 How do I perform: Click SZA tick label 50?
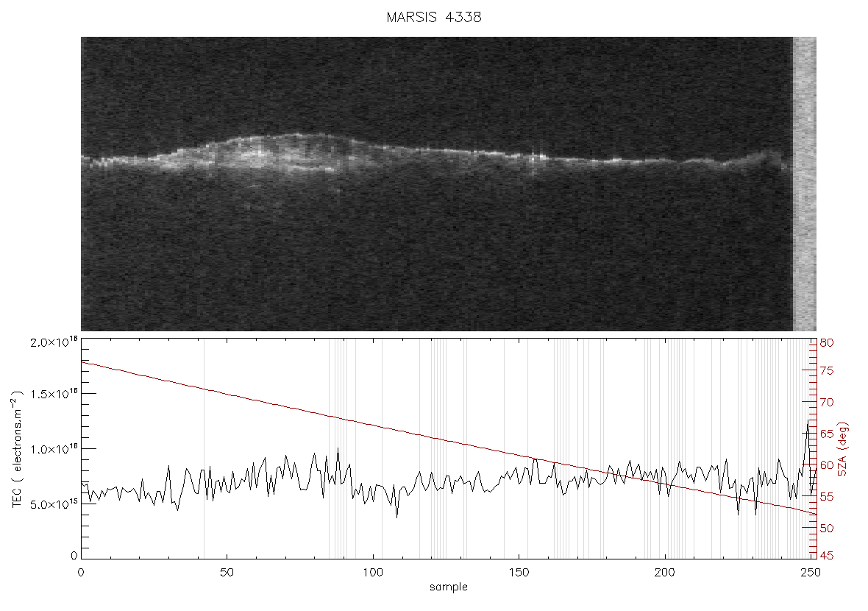tap(827, 528)
